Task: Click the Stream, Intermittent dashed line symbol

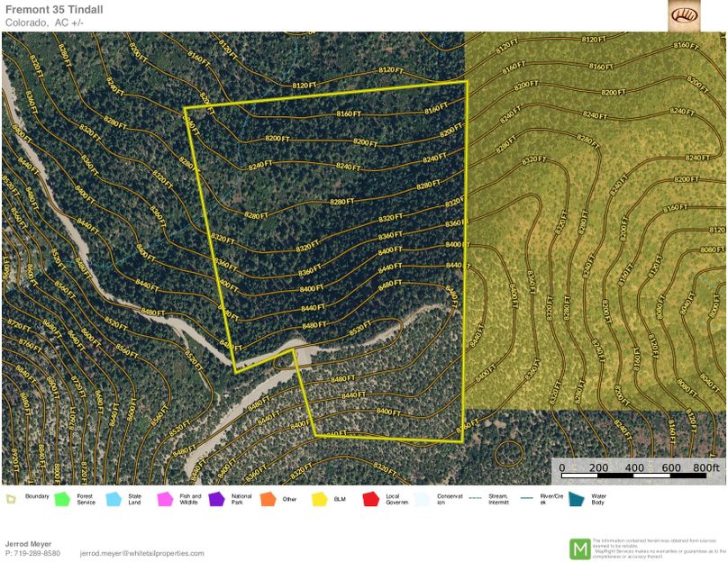Action: tap(473, 498)
